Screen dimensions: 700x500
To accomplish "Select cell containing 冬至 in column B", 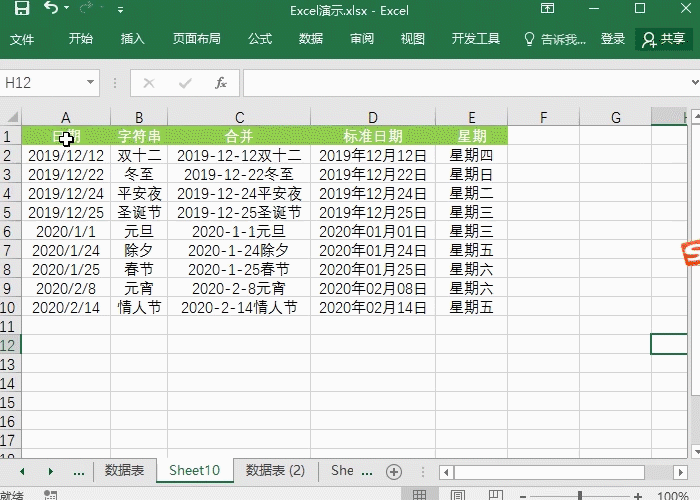I will coord(139,175).
